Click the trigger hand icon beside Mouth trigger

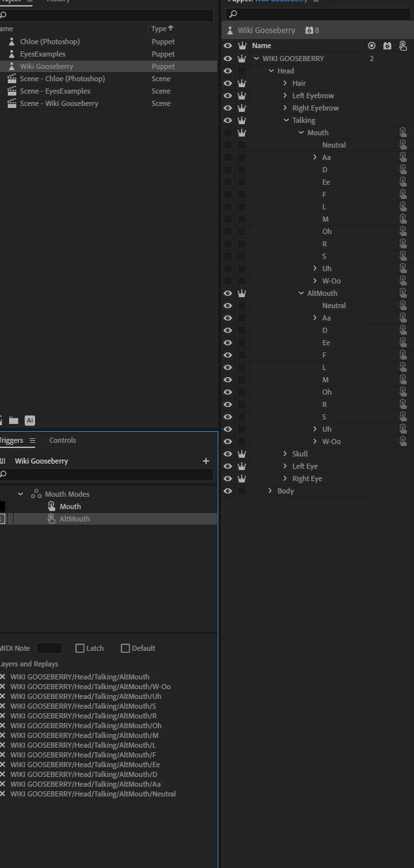[x=51, y=506]
